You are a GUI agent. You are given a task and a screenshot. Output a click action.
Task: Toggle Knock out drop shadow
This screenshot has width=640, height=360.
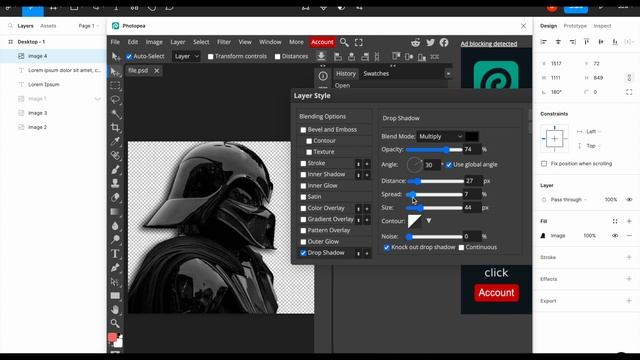(x=387, y=248)
